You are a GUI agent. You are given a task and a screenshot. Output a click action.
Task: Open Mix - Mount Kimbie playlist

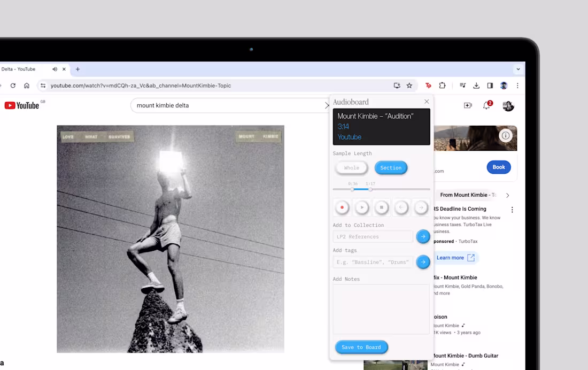455,277
